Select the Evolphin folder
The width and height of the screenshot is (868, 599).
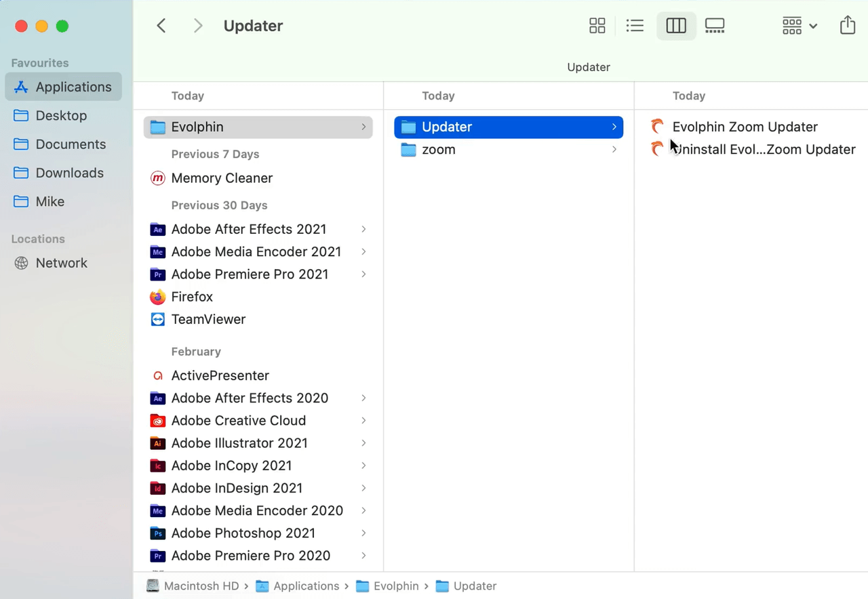coord(258,127)
